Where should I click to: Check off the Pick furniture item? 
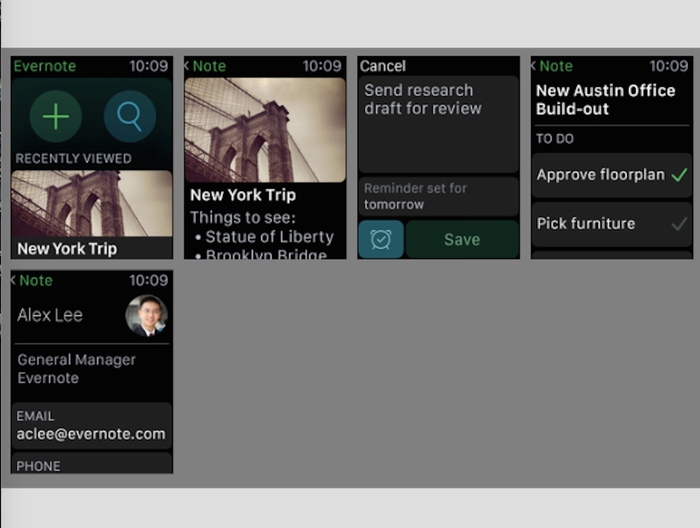pos(679,223)
